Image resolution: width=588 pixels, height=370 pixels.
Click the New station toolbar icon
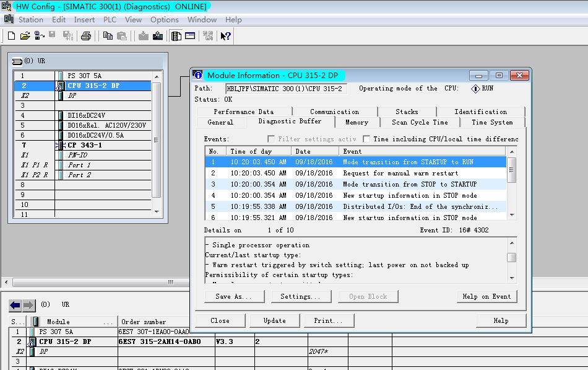pyautogui.click(x=11, y=36)
